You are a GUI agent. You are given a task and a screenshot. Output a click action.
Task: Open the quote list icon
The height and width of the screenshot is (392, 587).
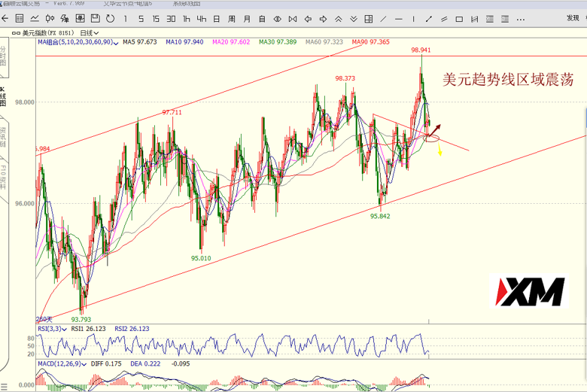coord(20,18)
